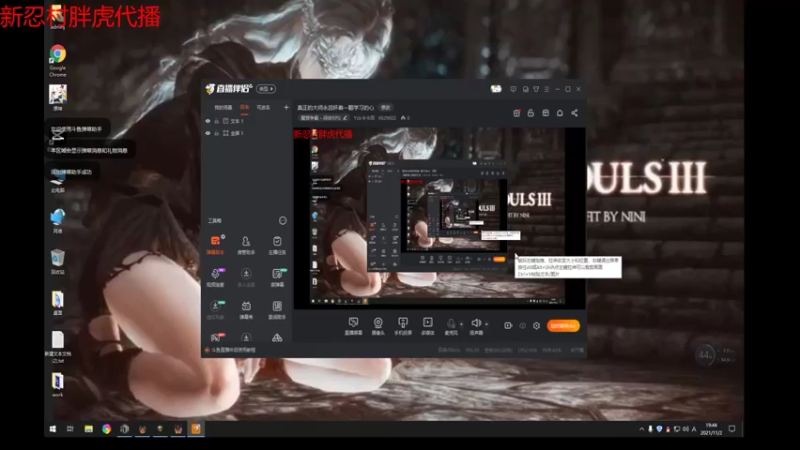Toggle visibility eye of 文本1 source
800x450 pixels.
[208, 121]
